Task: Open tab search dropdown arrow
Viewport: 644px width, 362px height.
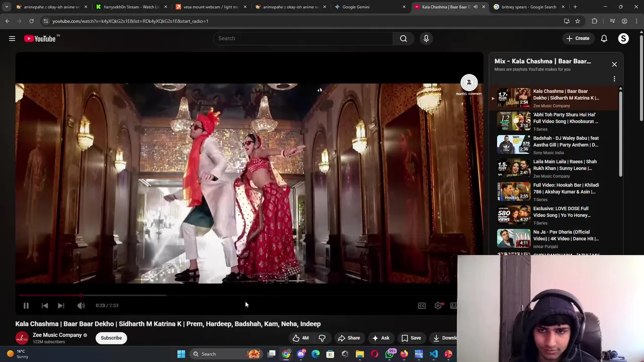Action: (7, 7)
